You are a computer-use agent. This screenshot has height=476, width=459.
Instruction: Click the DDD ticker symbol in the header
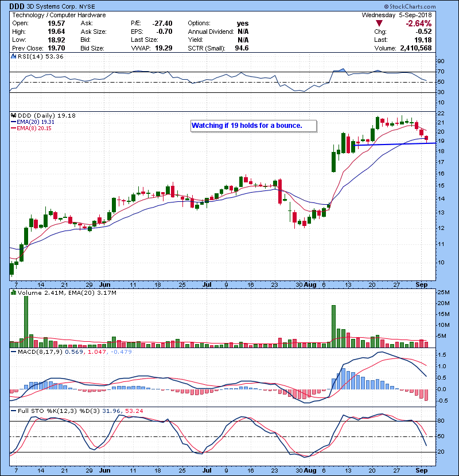pyautogui.click(x=17, y=6)
